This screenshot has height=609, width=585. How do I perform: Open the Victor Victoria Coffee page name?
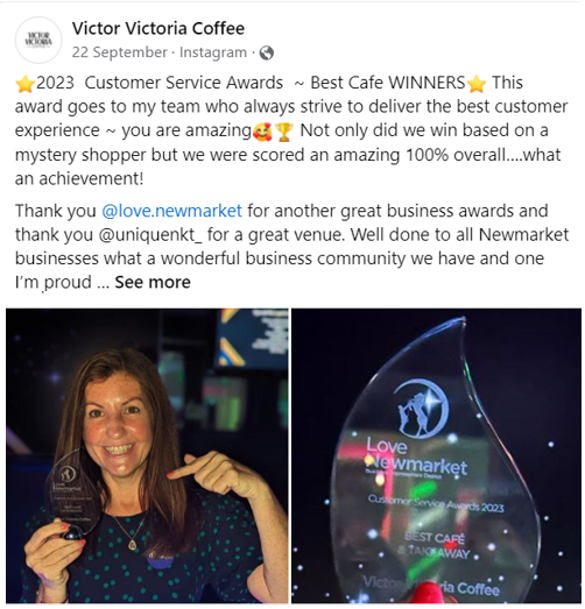158,28
